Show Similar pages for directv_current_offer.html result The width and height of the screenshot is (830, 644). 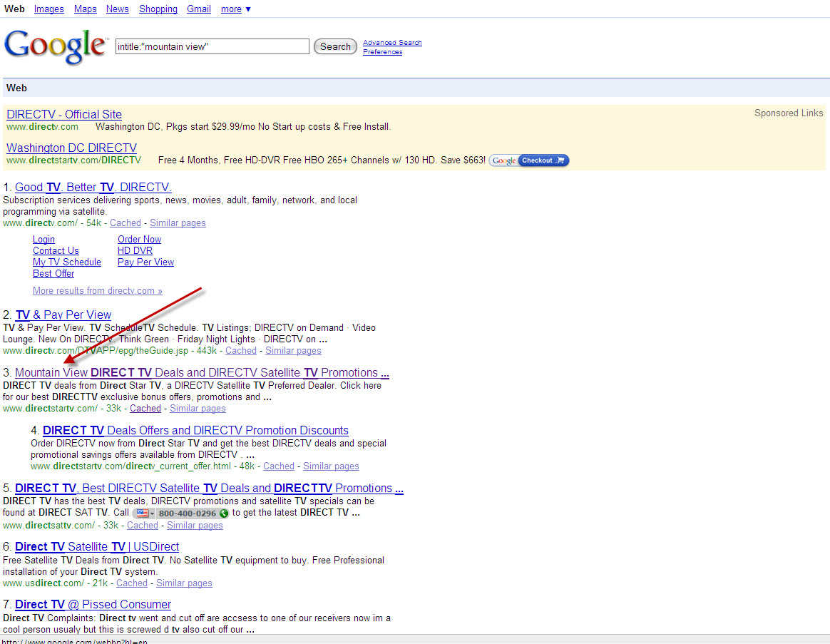331,466
